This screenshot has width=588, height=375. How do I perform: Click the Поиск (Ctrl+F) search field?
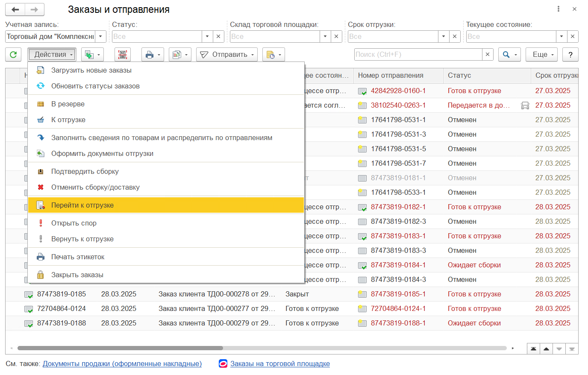point(418,55)
